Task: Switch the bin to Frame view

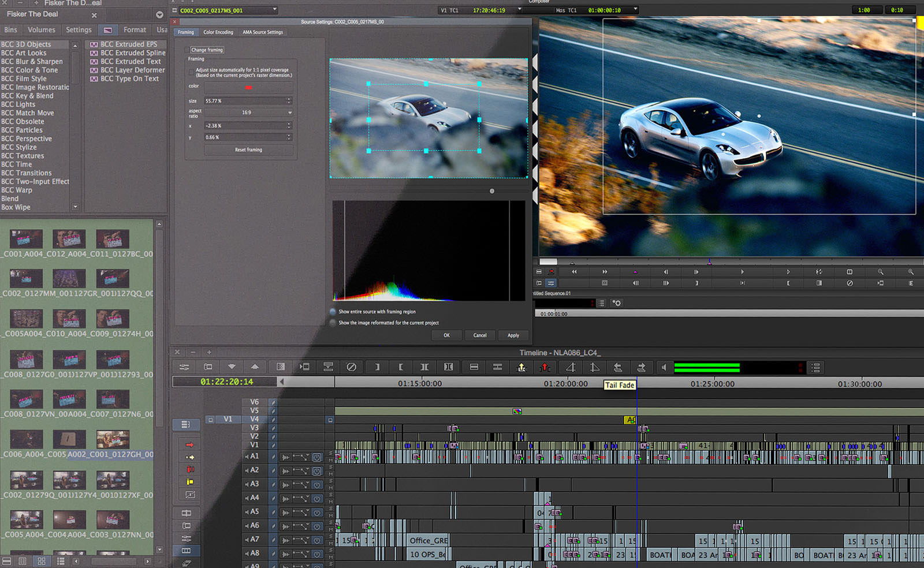Action: (42, 561)
